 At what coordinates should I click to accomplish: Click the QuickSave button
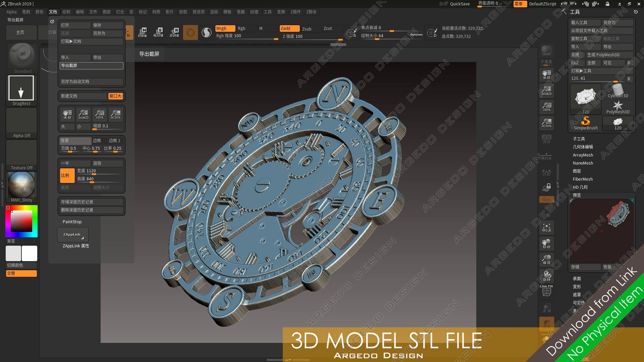coord(460,4)
